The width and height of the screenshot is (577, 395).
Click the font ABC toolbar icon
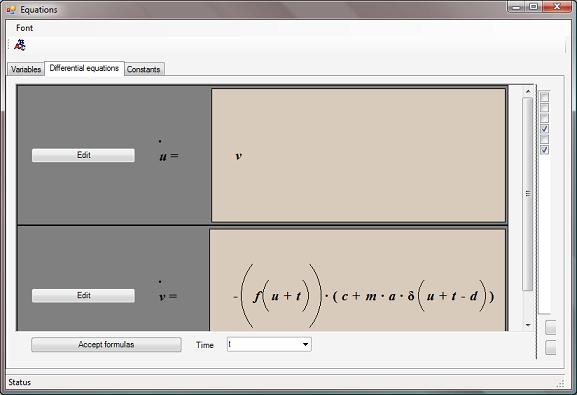pyautogui.click(x=20, y=45)
